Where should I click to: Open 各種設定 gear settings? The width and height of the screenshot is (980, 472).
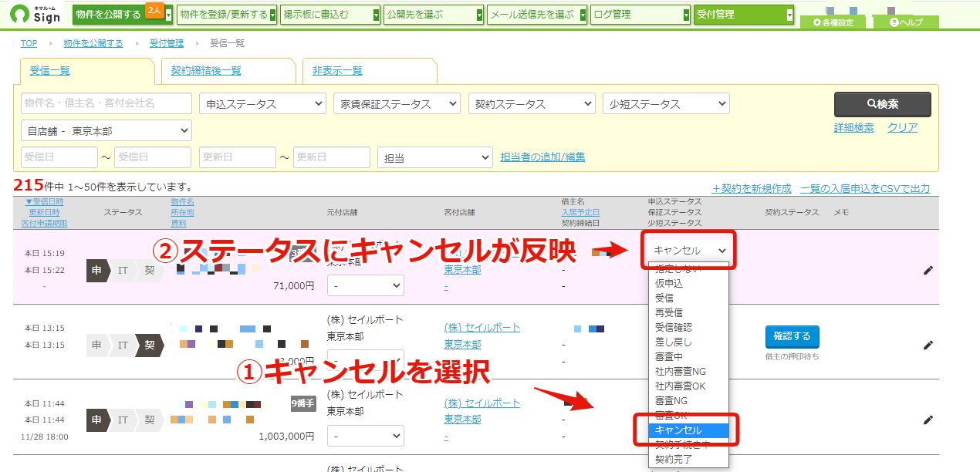(833, 22)
